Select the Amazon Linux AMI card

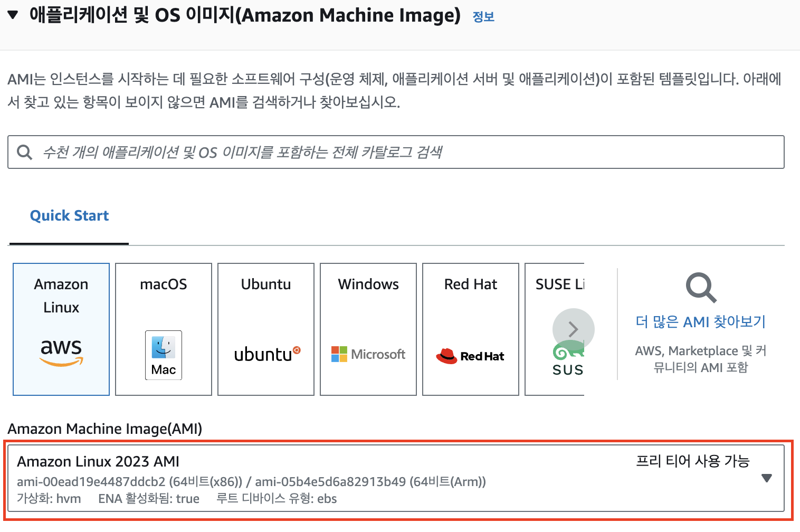click(x=61, y=329)
